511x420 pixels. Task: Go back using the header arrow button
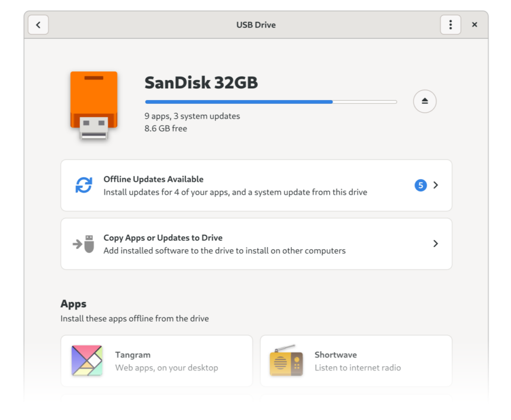click(x=38, y=25)
